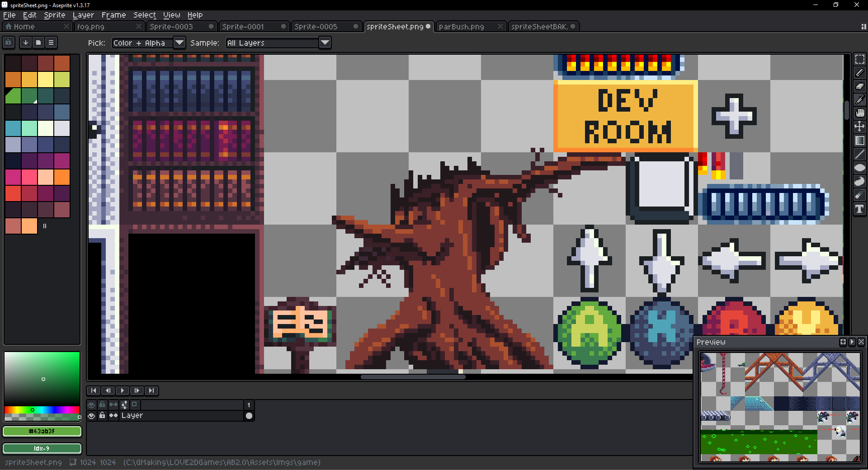Select the Pencil tool
The image size is (868, 470).
[x=859, y=73]
